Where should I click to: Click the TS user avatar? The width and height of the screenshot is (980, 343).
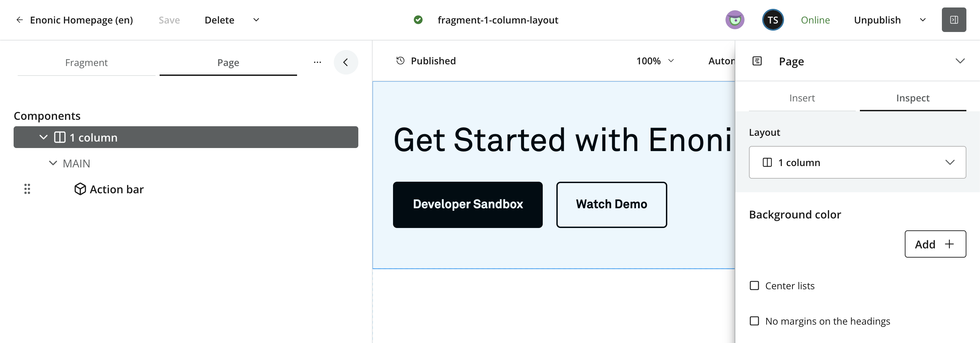773,20
